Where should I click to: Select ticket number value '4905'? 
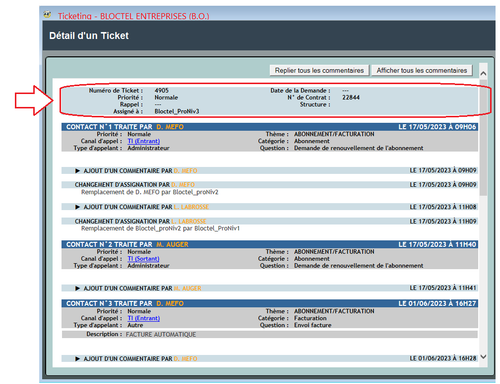pyautogui.click(x=162, y=90)
